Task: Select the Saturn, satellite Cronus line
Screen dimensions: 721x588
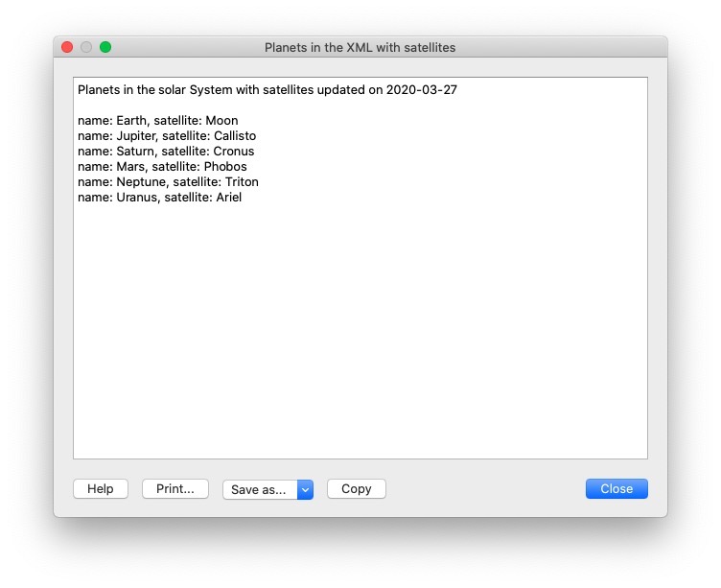Action: (166, 152)
